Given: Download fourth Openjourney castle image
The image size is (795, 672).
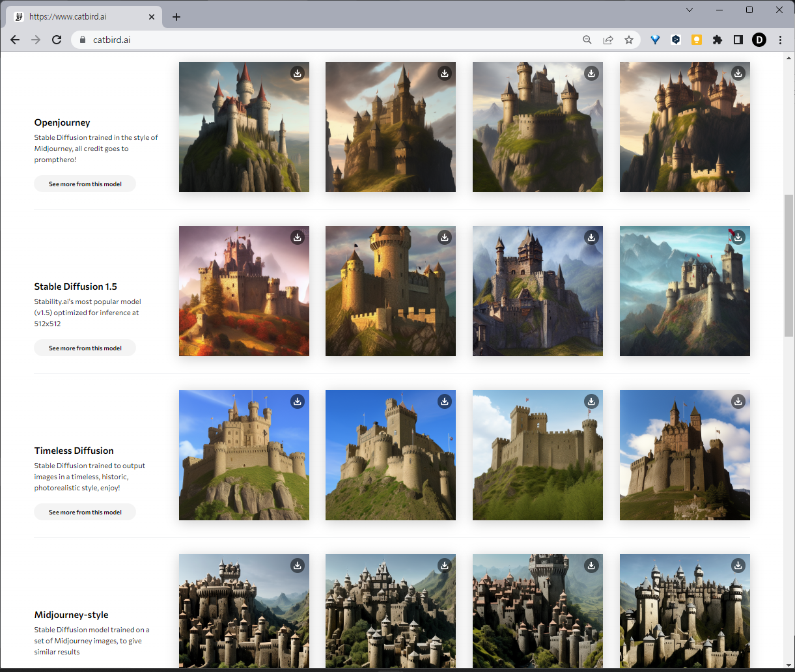Looking at the screenshot, I should click(x=738, y=74).
